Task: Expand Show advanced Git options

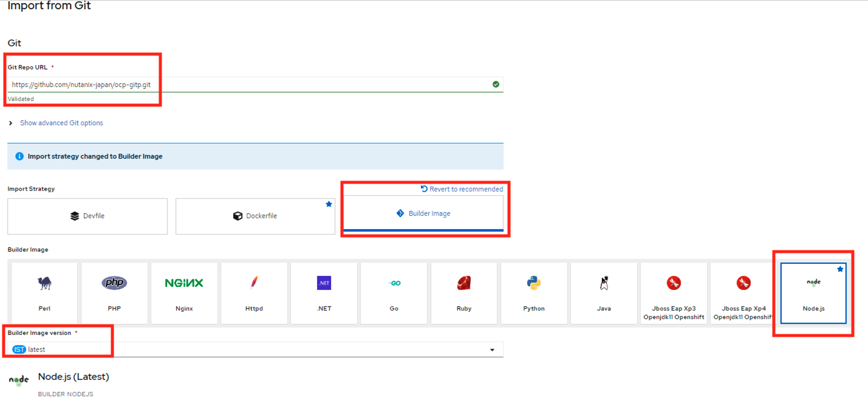Action: (61, 123)
